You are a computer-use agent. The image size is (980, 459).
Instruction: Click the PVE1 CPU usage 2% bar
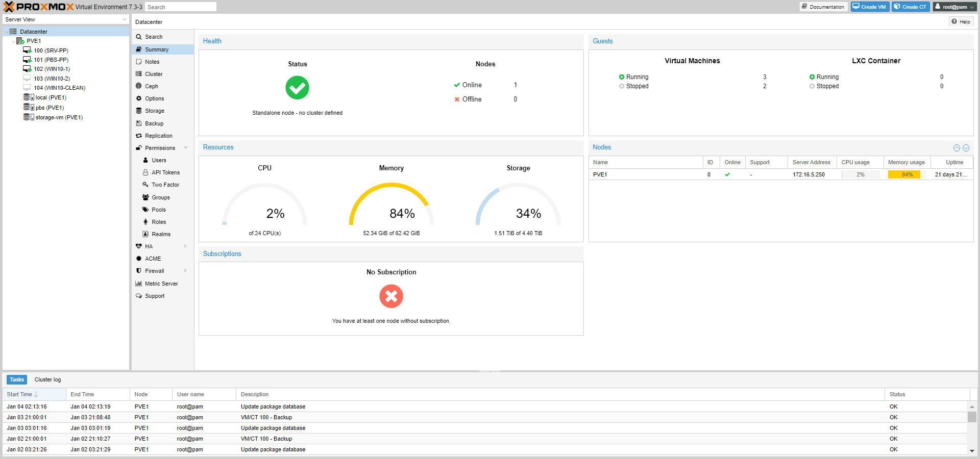(861, 174)
